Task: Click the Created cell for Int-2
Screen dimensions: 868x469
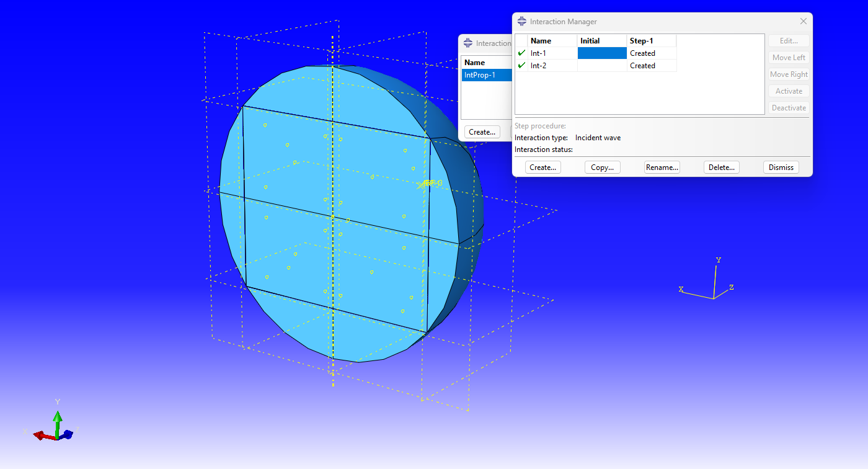Action: [652, 66]
